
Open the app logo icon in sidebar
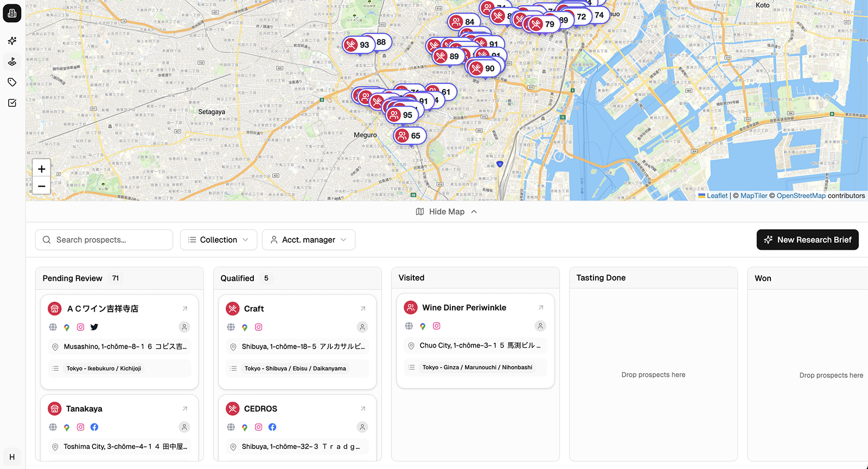[x=12, y=13]
